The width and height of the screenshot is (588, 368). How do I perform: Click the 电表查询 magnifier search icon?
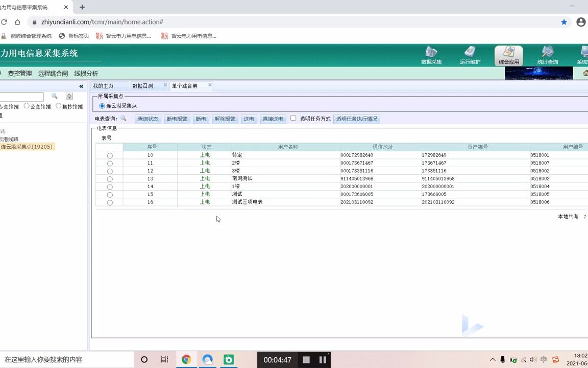click(x=123, y=118)
